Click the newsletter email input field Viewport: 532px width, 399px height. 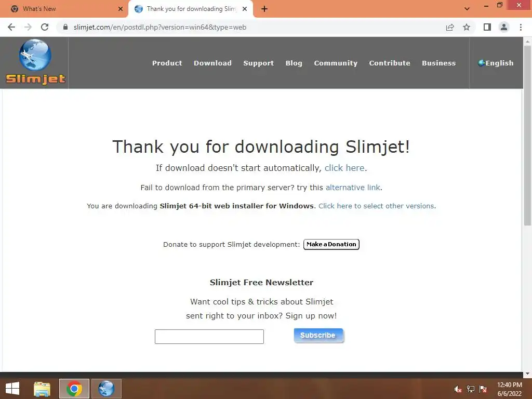tap(209, 337)
